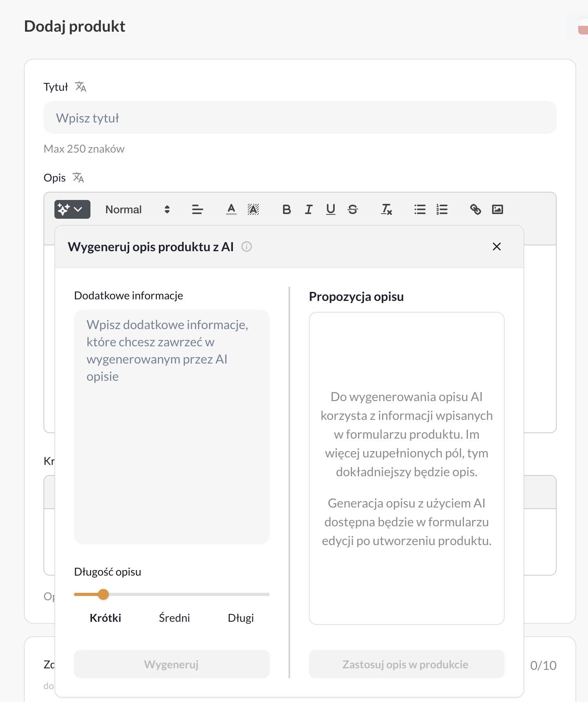The height and width of the screenshot is (702, 588).
Task: Open text alignment options
Action: click(197, 209)
